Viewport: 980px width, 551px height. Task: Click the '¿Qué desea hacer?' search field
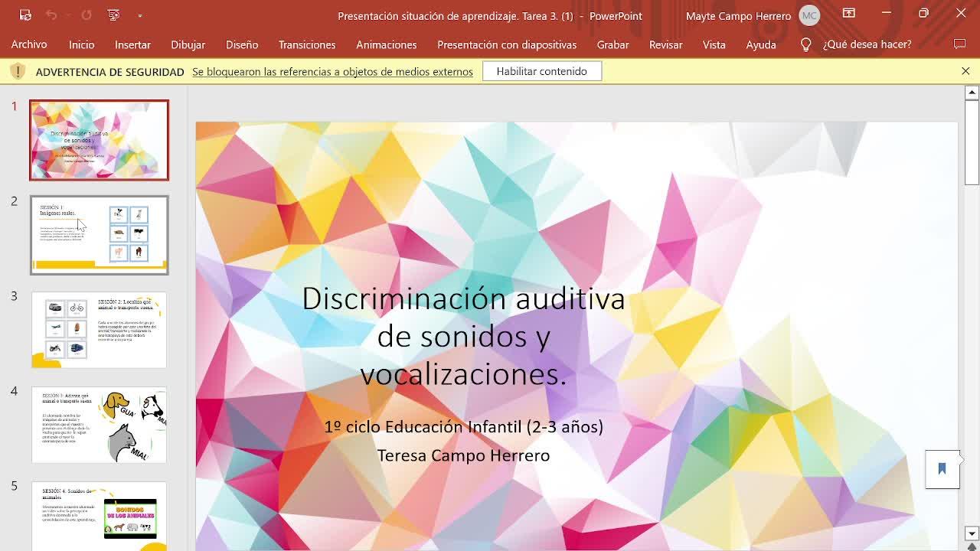pyautogui.click(x=867, y=44)
